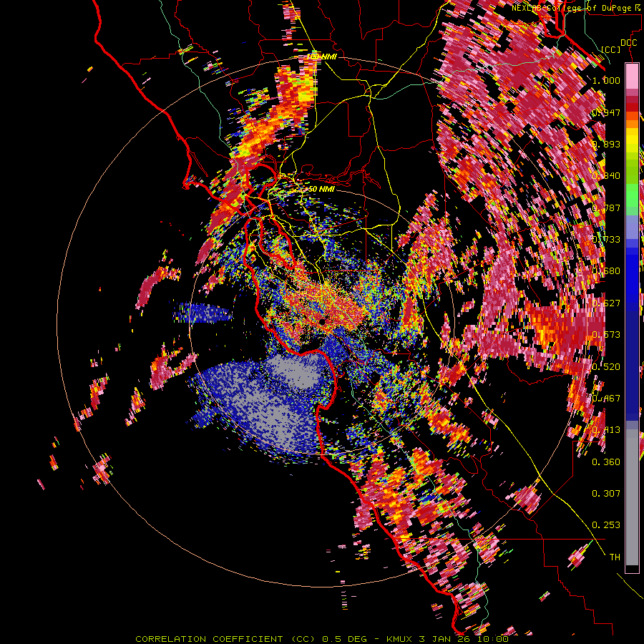Click the 0.573 scale value
Image resolution: width=644 pixels, height=644 pixels.
(x=606, y=335)
